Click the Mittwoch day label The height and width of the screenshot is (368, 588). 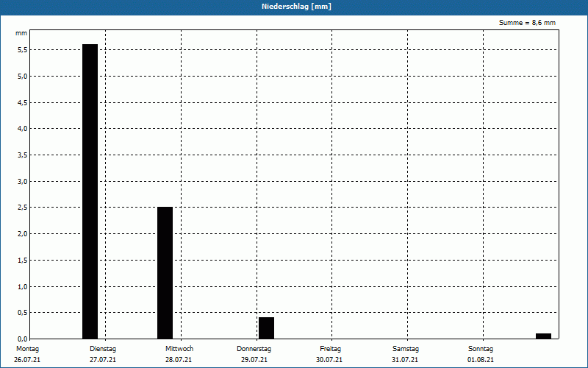[179, 349]
